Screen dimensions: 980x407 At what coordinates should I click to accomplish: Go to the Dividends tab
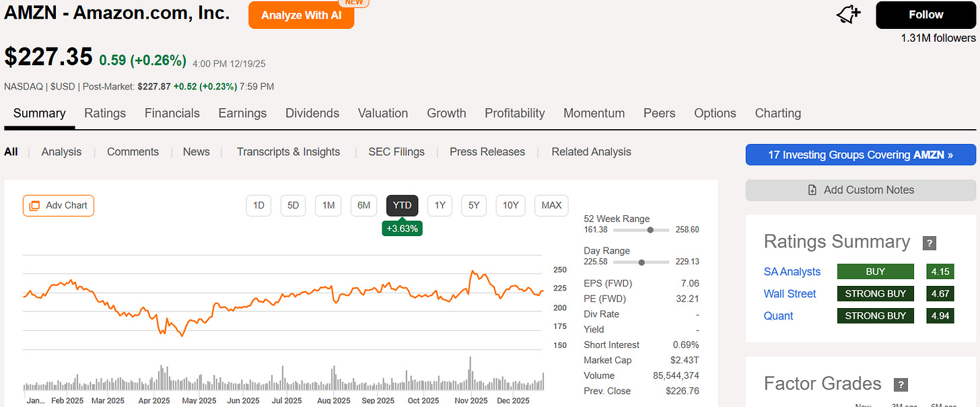pyautogui.click(x=312, y=113)
